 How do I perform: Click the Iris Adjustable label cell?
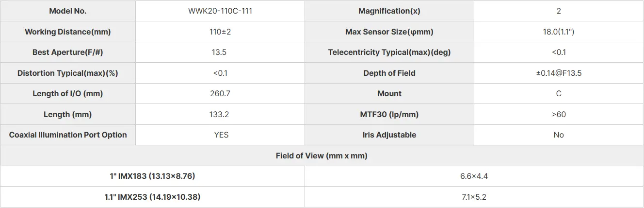[x=389, y=135]
